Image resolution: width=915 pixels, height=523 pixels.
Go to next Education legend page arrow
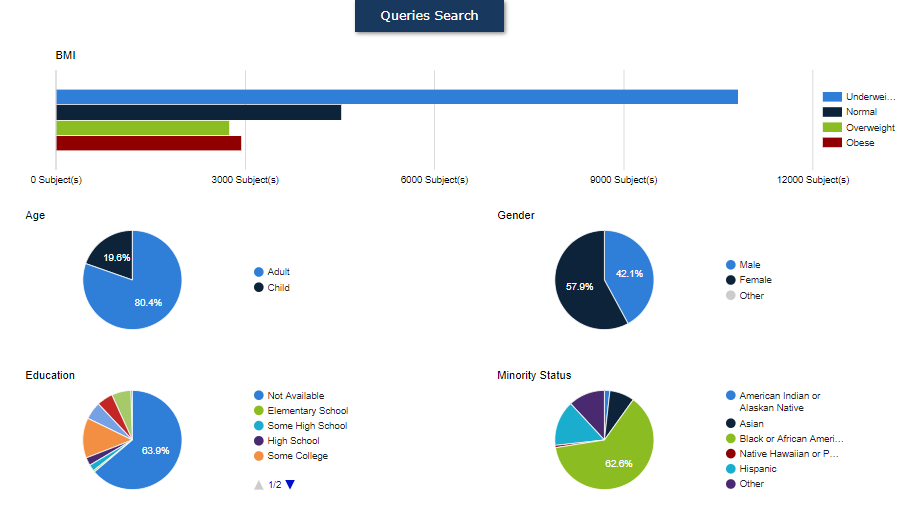[x=290, y=485]
